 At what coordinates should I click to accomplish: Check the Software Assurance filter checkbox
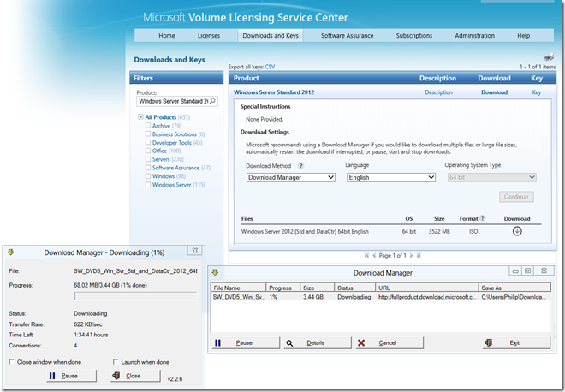(x=148, y=168)
